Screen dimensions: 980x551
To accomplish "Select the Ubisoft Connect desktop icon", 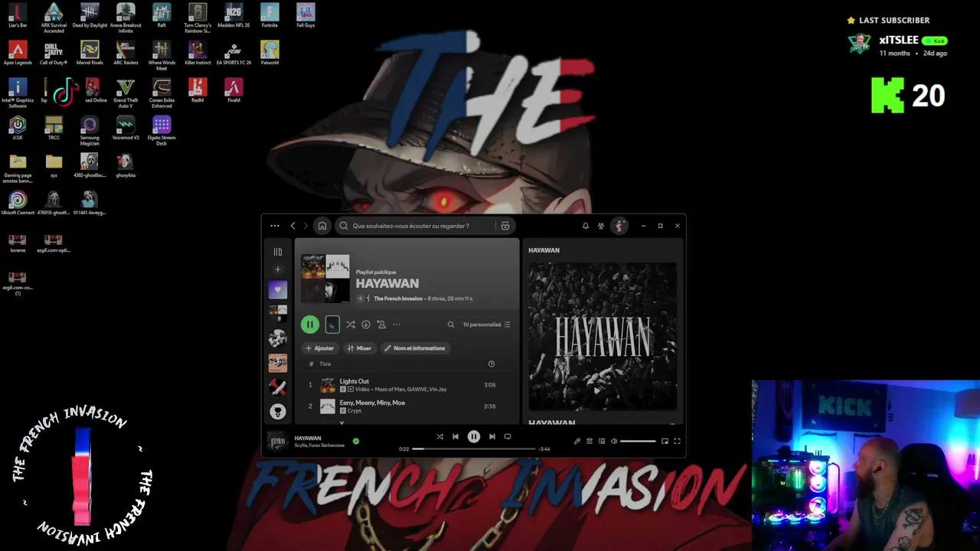I will tap(18, 203).
